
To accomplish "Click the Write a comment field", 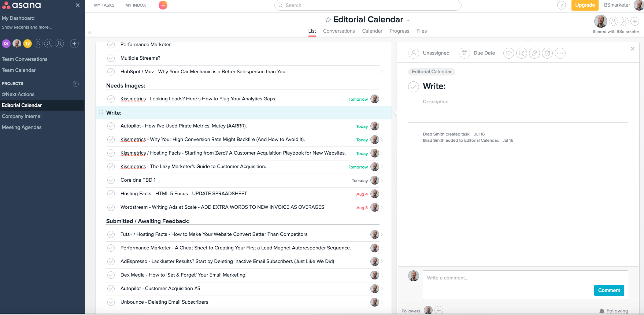I will [x=525, y=285].
